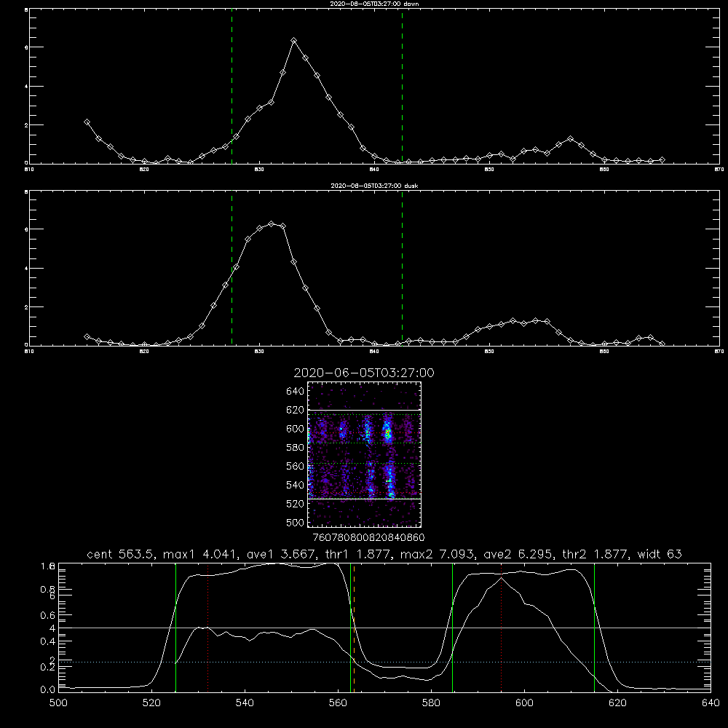Click the red dotted line near 532
This screenshot has height=728, width=728.
click(x=208, y=628)
